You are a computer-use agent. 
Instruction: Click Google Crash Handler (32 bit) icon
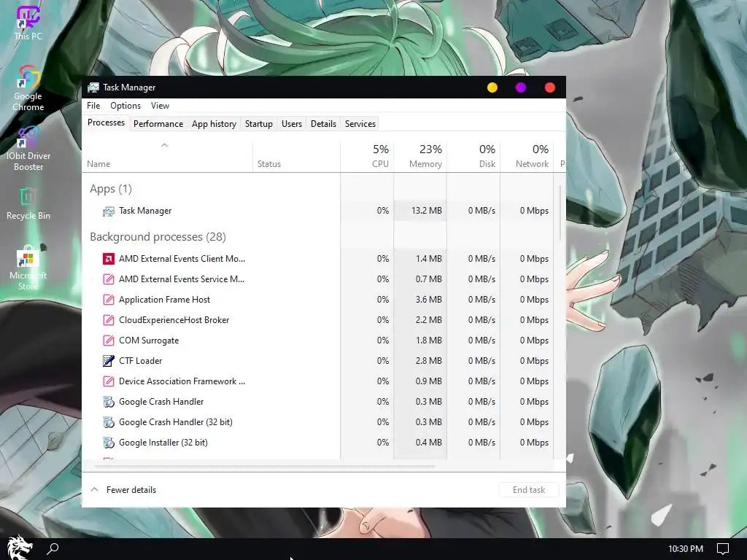[x=109, y=422]
